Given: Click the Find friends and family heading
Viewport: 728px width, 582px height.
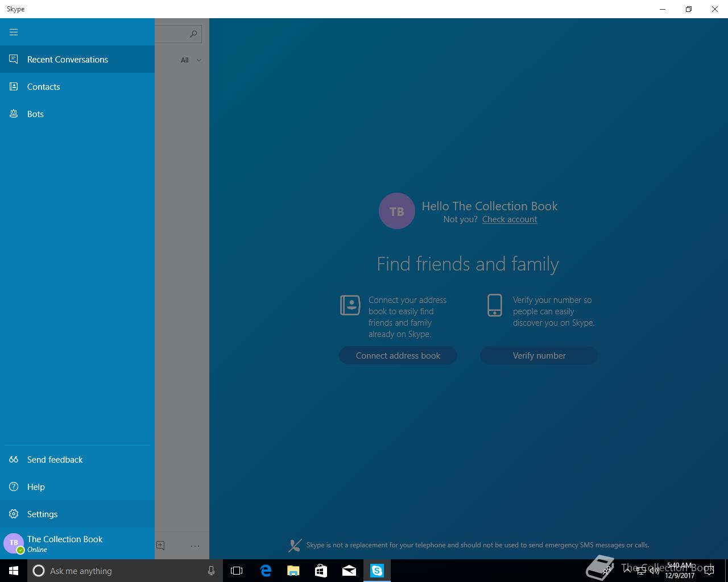Looking at the screenshot, I should (x=468, y=264).
